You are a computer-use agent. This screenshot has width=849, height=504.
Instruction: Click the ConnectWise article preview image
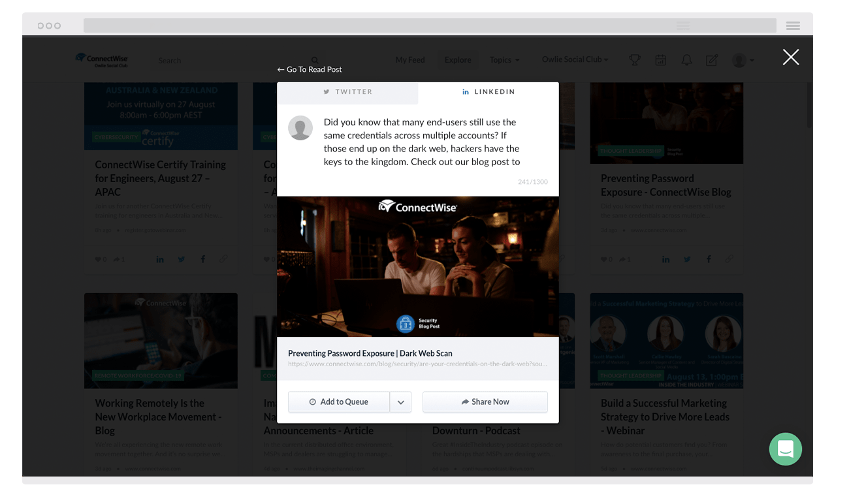[x=418, y=266]
